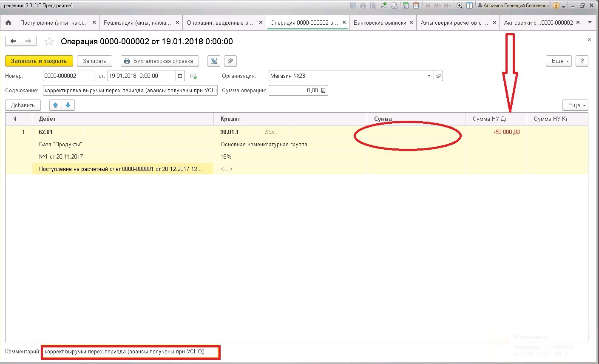Open the Home start page icon
Viewport: 599px width, 364px height.
click(x=8, y=23)
